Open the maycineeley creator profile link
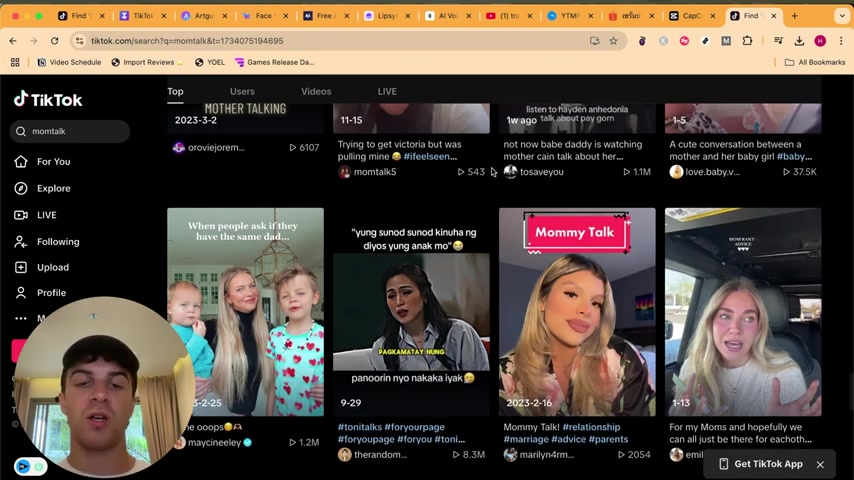 coord(213,443)
